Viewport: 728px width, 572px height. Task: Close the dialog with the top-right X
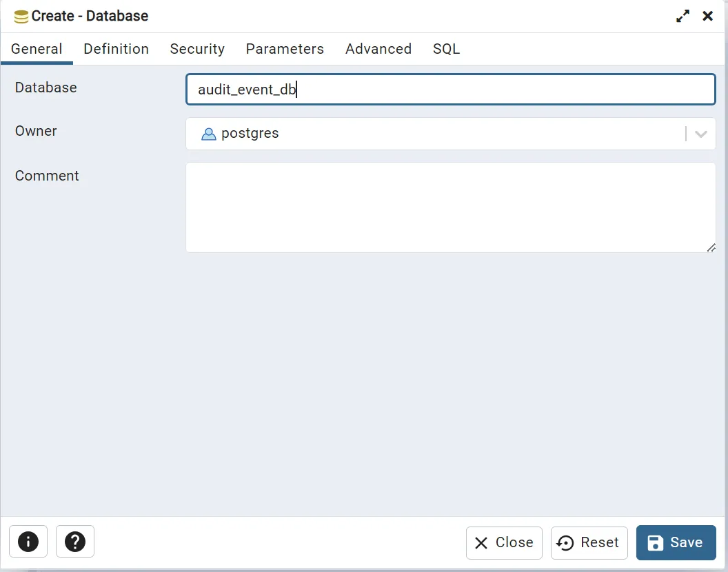[707, 17]
